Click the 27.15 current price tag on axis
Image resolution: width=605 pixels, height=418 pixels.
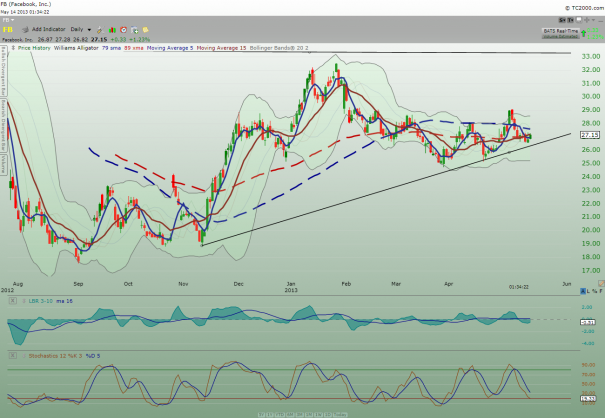click(590, 135)
